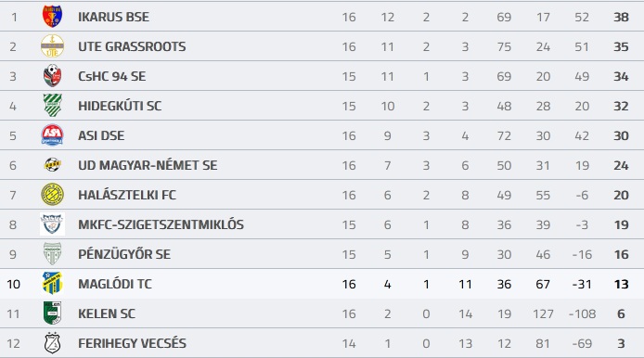Open the CsHC 94 SE crest icon
Image resolution: width=644 pixels, height=358 pixels.
pos(52,76)
